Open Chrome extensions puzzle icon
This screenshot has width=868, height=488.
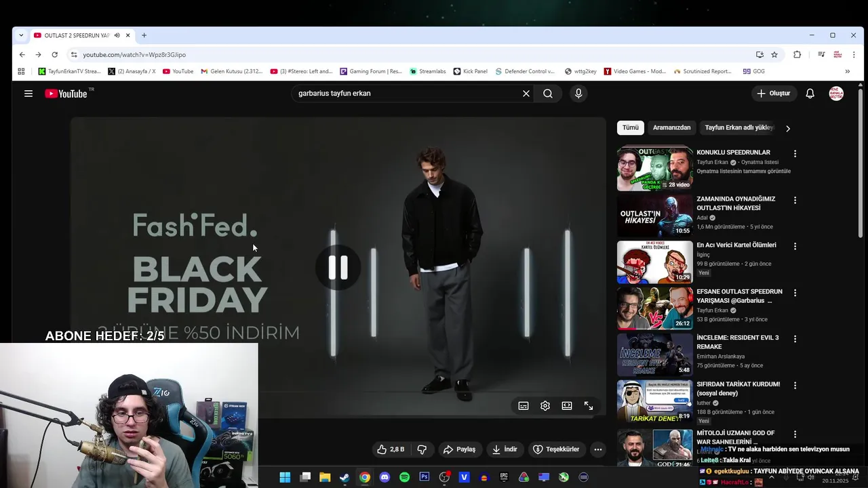point(797,54)
